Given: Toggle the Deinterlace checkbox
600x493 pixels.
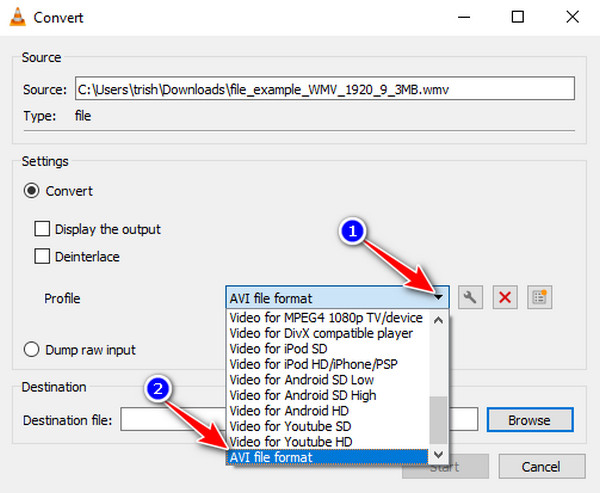Looking at the screenshot, I should click(x=42, y=256).
